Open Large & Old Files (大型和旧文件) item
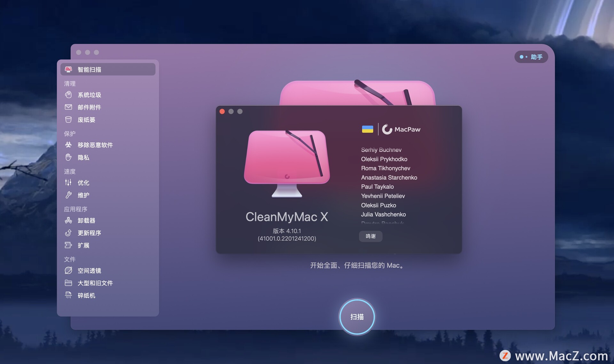614x364 pixels. (x=95, y=283)
